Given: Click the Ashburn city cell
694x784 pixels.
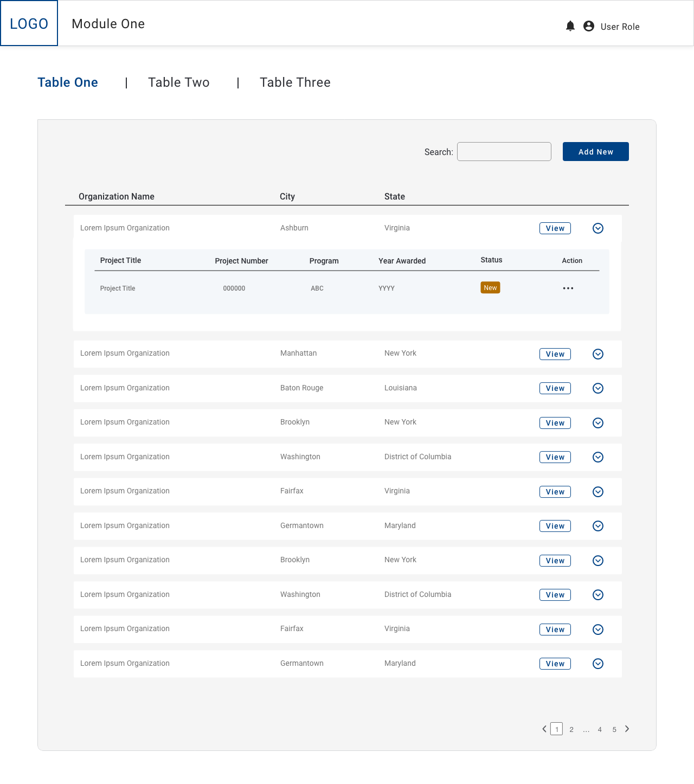Looking at the screenshot, I should pyautogui.click(x=294, y=228).
